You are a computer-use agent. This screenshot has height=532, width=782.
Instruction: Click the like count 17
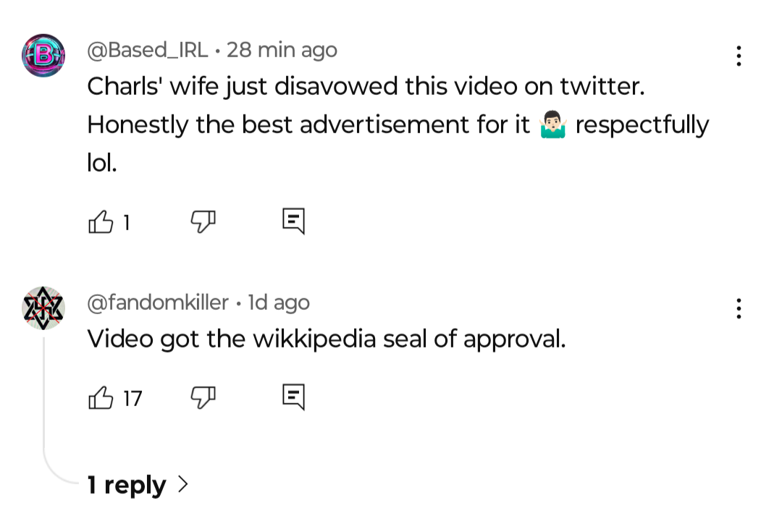[133, 398]
